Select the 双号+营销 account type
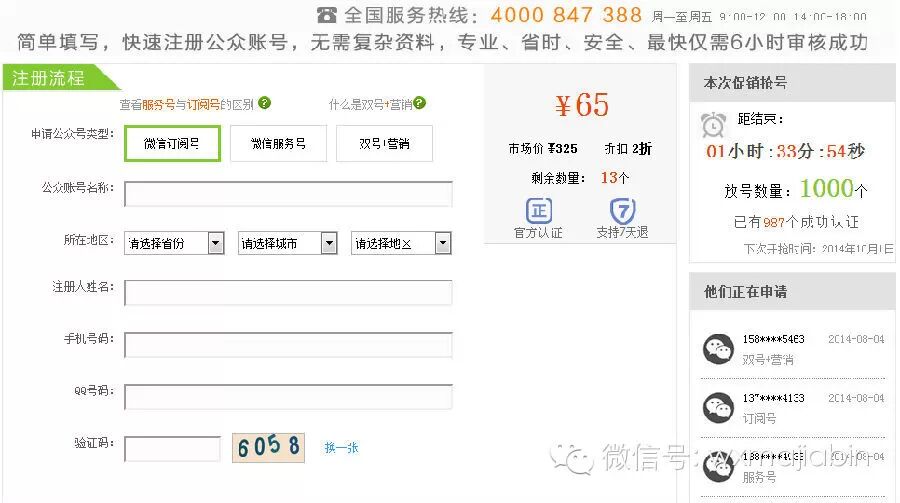 385,143
